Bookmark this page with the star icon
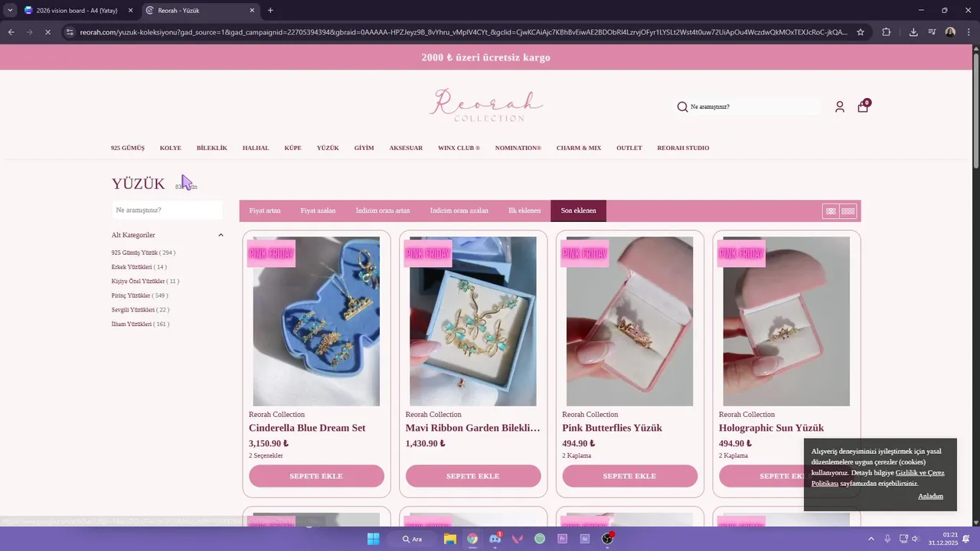This screenshot has width=980, height=551. click(861, 32)
